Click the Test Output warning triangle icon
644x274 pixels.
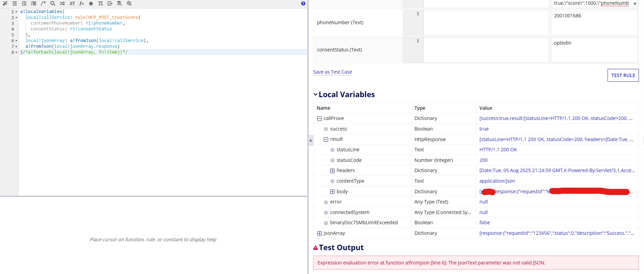316,248
